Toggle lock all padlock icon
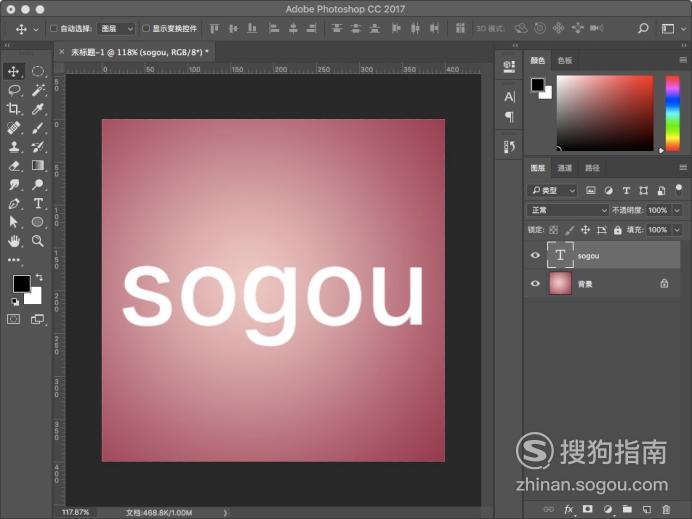The width and height of the screenshot is (692, 519). pyautogui.click(x=617, y=230)
